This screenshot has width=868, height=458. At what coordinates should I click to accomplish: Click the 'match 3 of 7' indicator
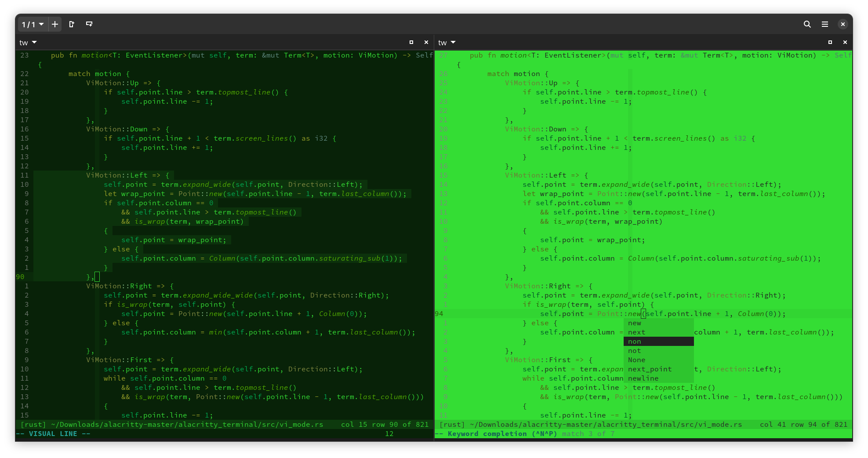588,434
